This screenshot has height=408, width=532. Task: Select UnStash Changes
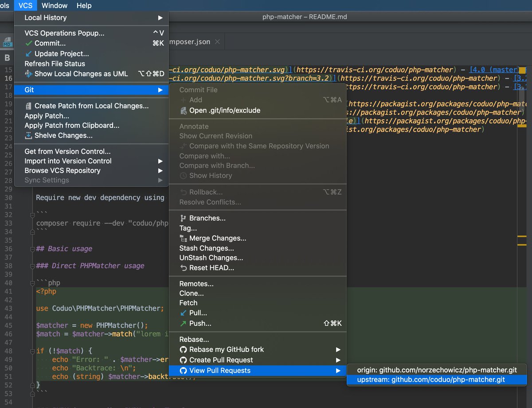[x=258, y=258]
